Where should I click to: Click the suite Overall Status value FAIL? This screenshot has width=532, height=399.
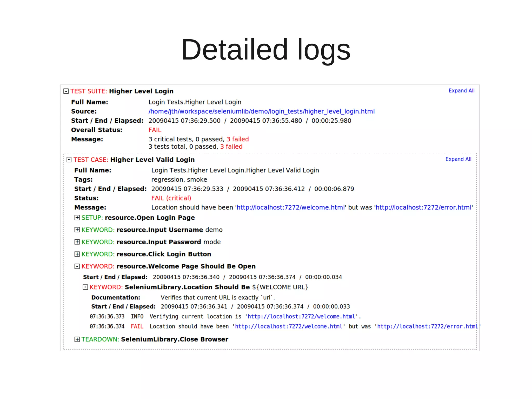[x=155, y=130]
